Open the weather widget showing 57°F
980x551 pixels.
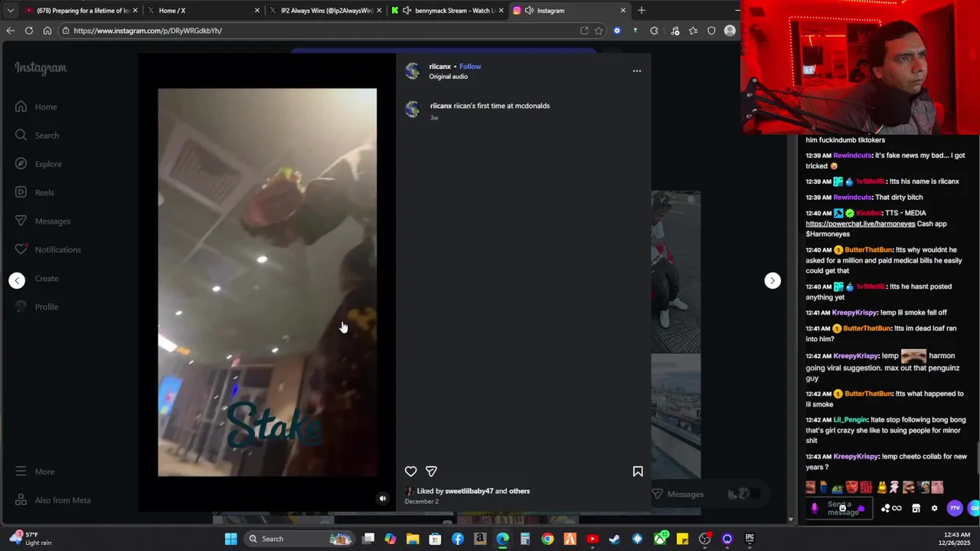[x=31, y=539]
